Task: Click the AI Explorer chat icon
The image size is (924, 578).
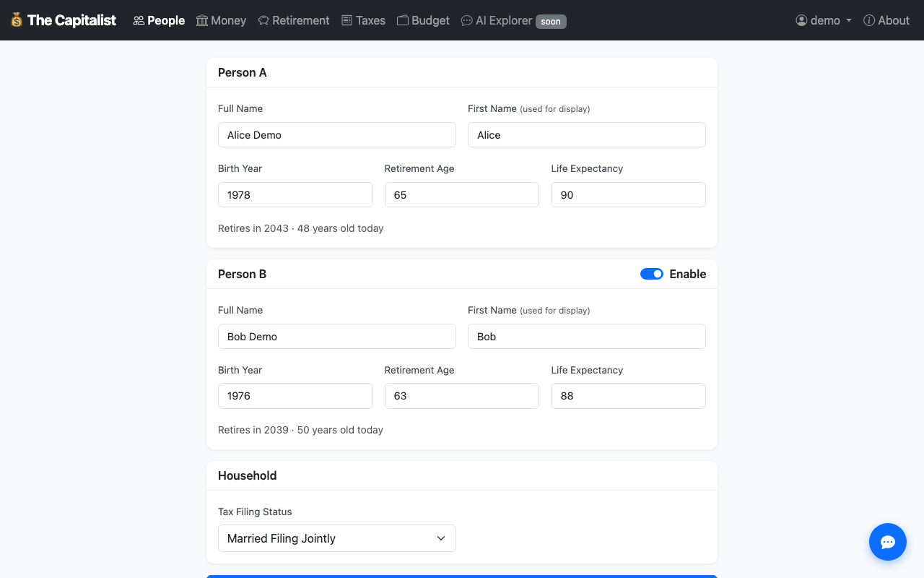Action: (x=467, y=20)
